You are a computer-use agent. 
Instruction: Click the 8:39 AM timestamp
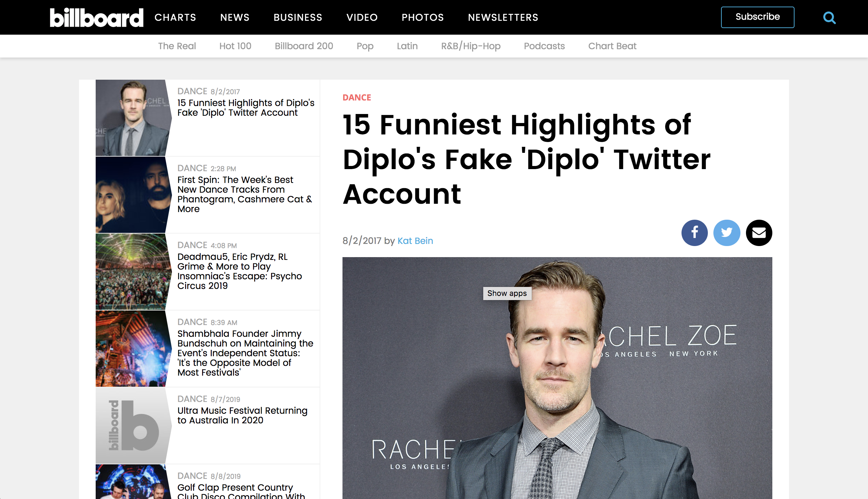224,323
